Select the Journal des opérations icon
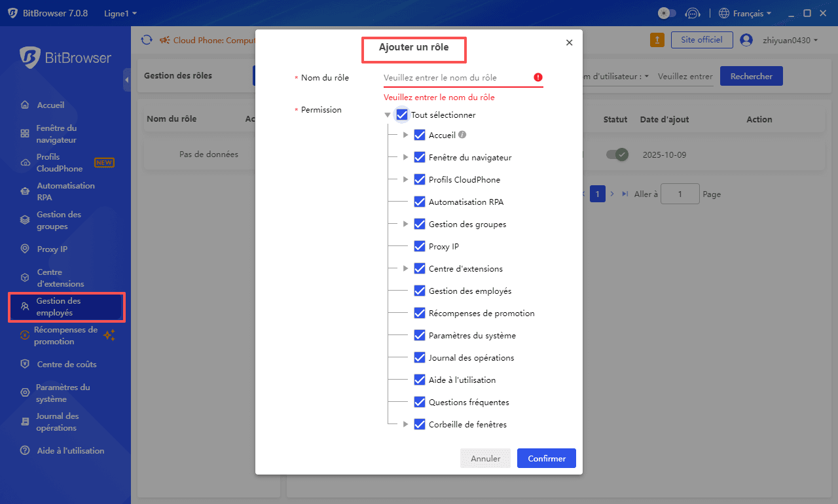This screenshot has width=838, height=504. tap(24, 422)
